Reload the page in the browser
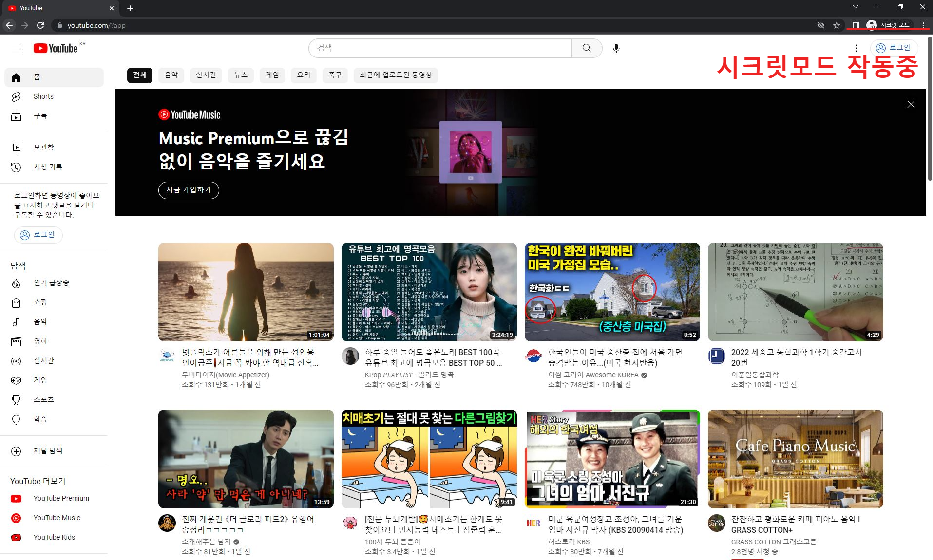This screenshot has height=560, width=933. tap(40, 25)
